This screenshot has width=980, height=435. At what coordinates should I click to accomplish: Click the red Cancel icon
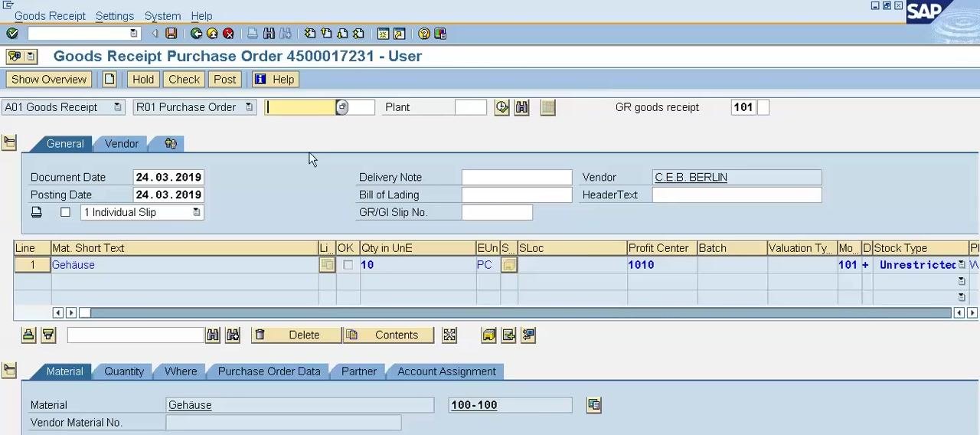coord(228,34)
